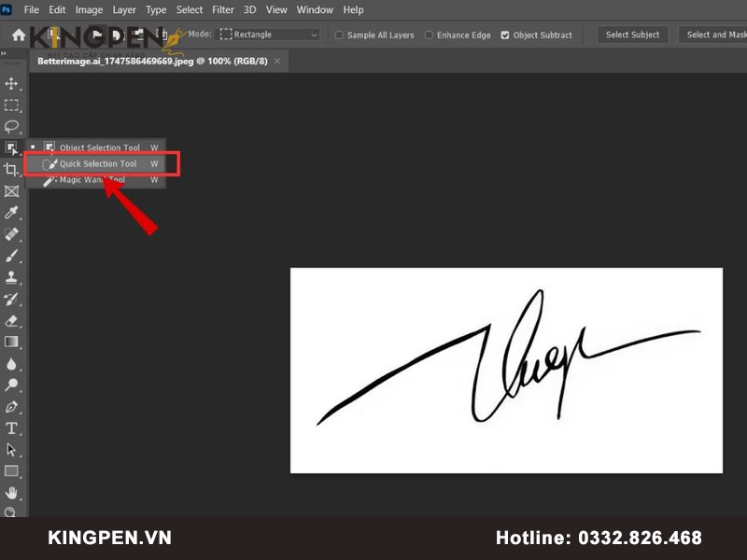Choose Quick Selection Tool from flyout

[x=98, y=164]
